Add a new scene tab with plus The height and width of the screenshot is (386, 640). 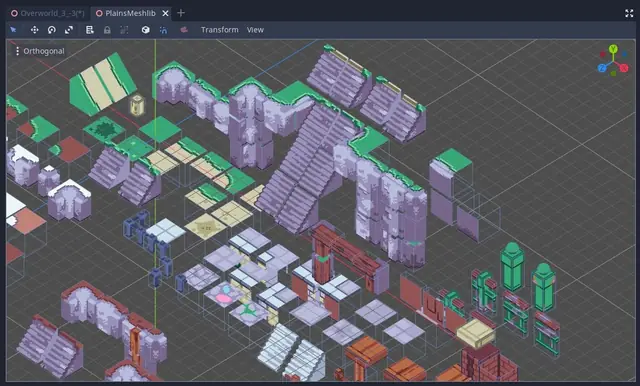(181, 13)
